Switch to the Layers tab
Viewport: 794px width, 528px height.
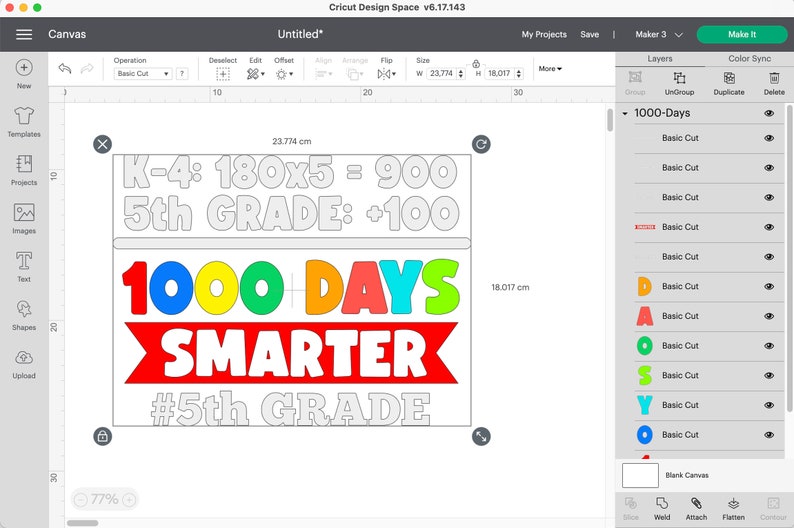659,59
